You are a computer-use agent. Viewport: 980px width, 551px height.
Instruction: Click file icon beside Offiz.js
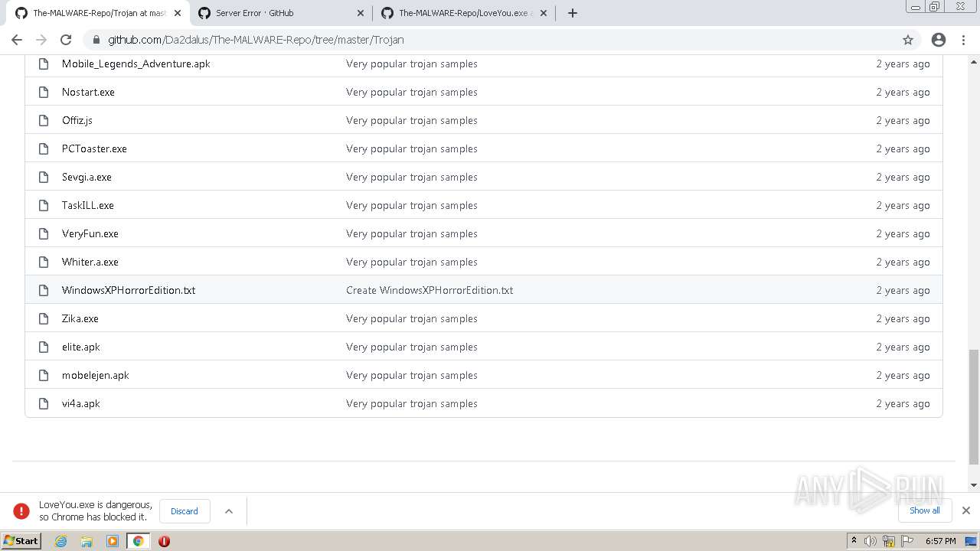click(44, 120)
